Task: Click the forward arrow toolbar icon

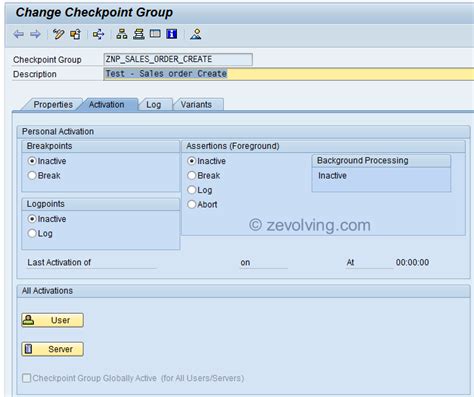Action: 35,34
